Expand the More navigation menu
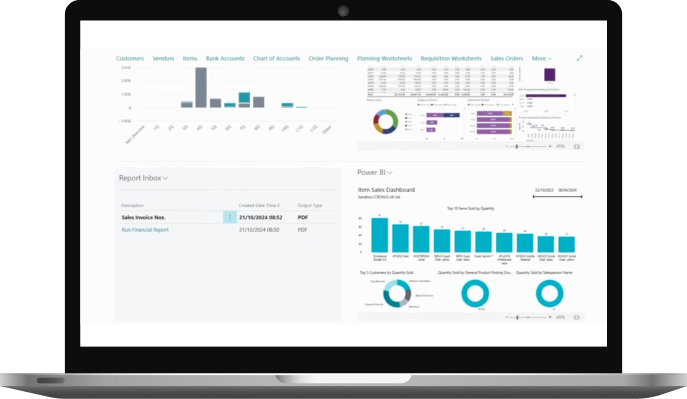The image size is (687, 399). click(542, 58)
